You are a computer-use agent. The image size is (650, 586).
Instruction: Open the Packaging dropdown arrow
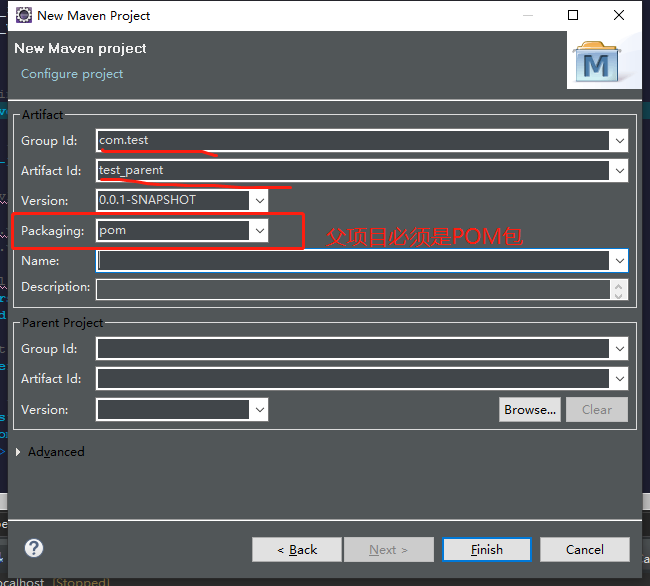click(x=260, y=230)
